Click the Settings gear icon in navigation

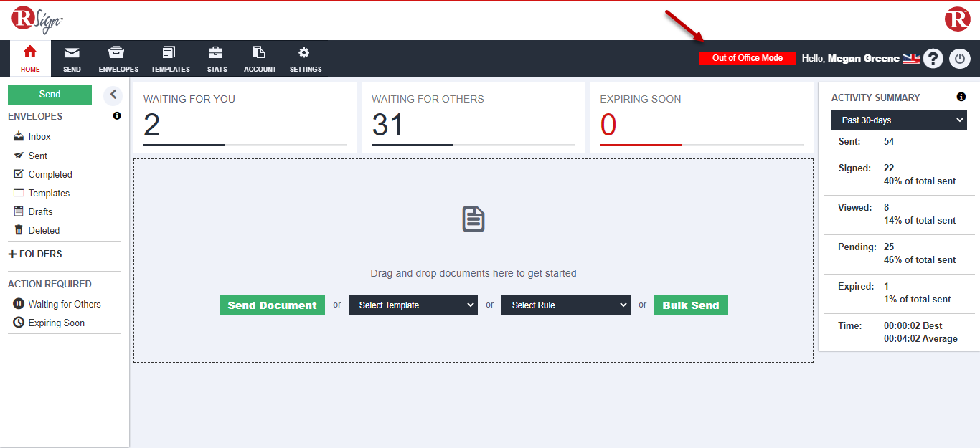305,58
